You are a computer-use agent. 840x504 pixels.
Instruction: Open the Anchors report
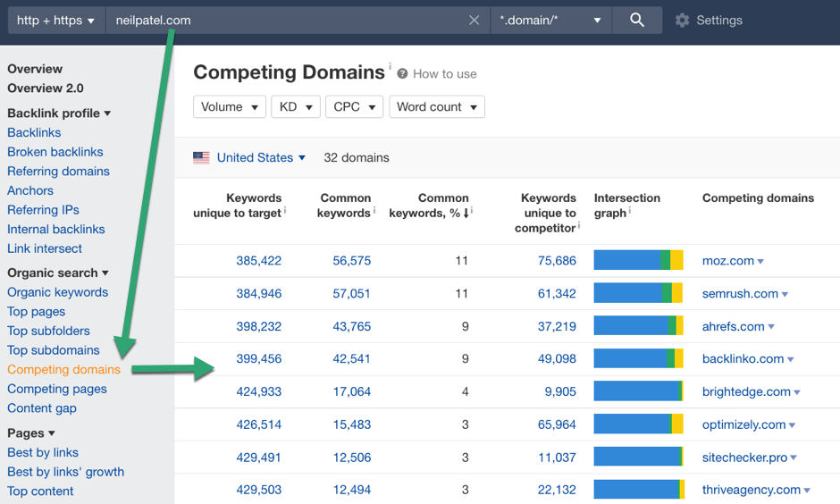tap(30, 190)
